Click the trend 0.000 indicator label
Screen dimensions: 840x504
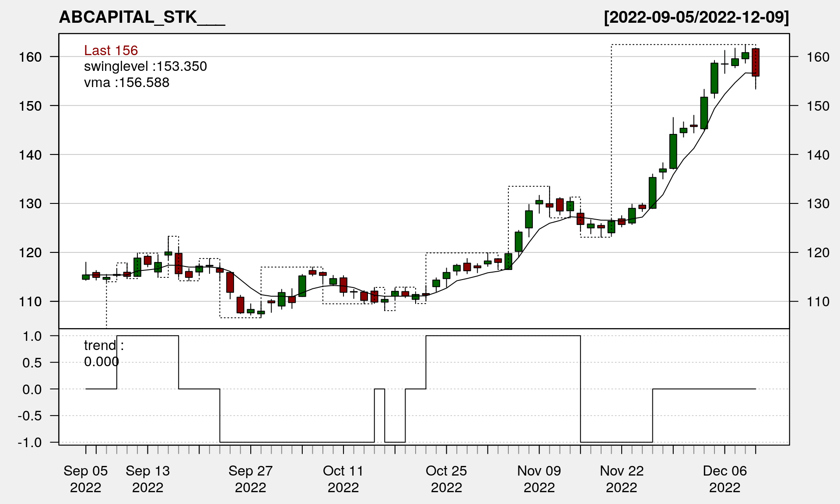point(103,353)
